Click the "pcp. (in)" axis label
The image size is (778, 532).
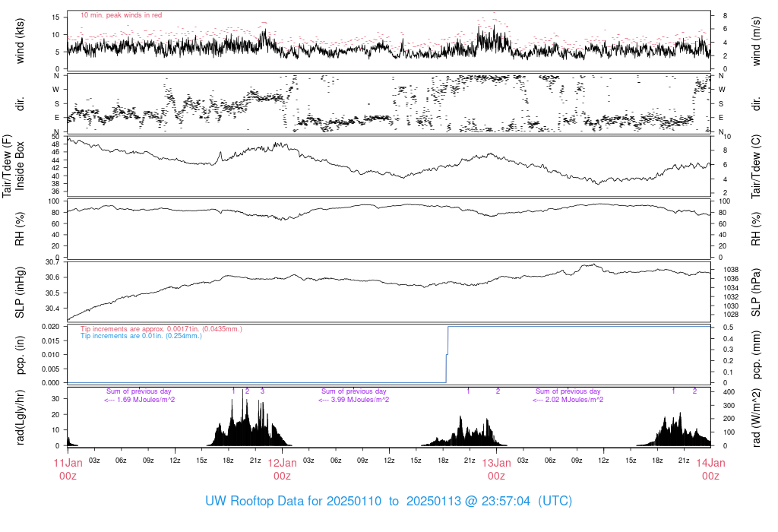pyautogui.click(x=20, y=355)
